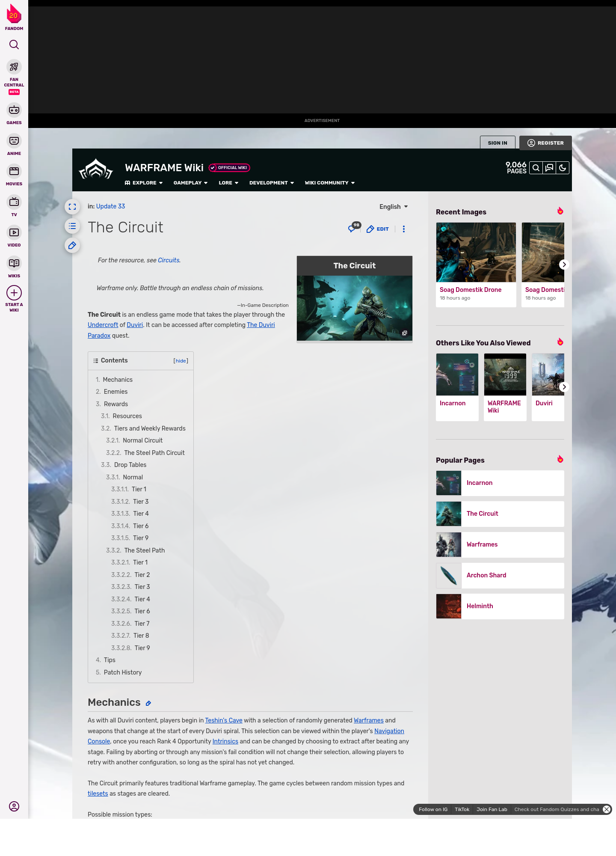Open search from the left sidebar

pos(14,45)
